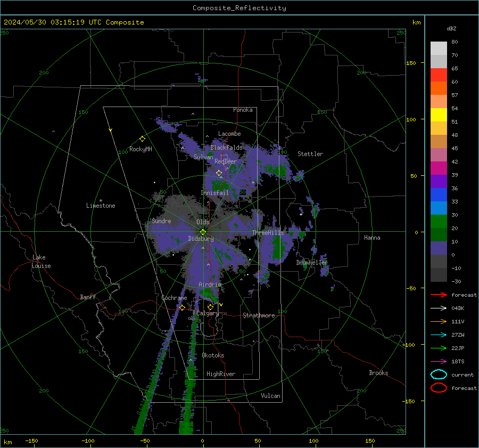
Task: Click the 'Cochrane' map label
Action: click(x=174, y=298)
